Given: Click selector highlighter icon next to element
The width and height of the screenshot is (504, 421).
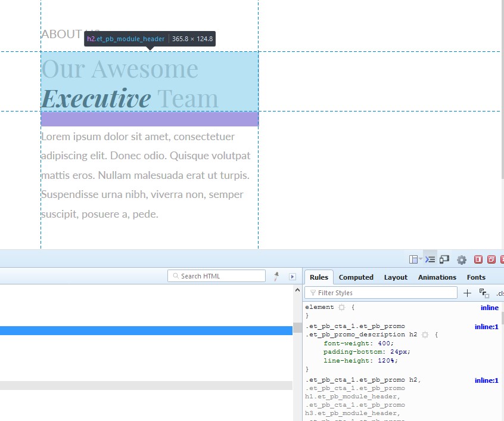Looking at the screenshot, I should pos(341,308).
